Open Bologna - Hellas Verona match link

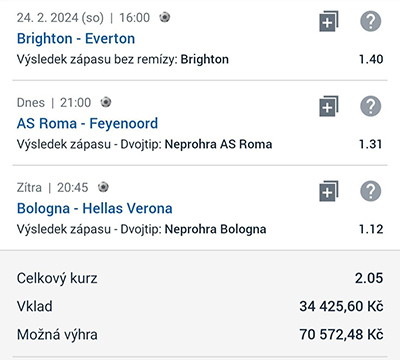click(95, 209)
